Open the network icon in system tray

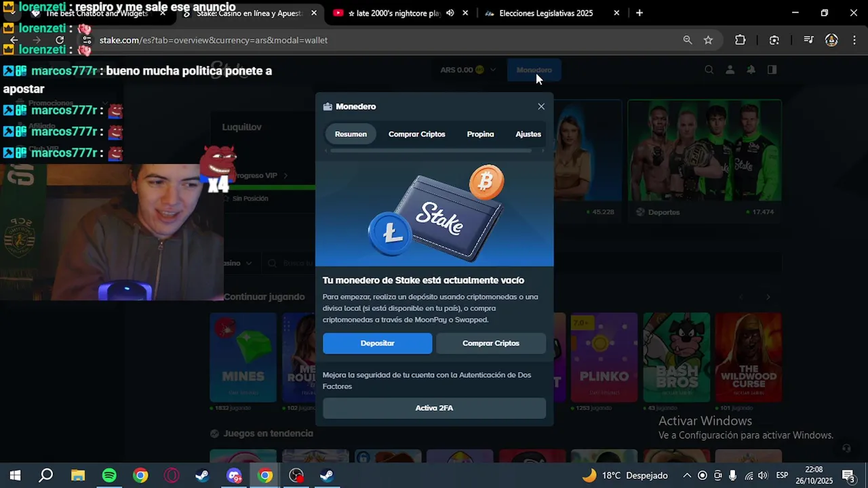point(749,476)
